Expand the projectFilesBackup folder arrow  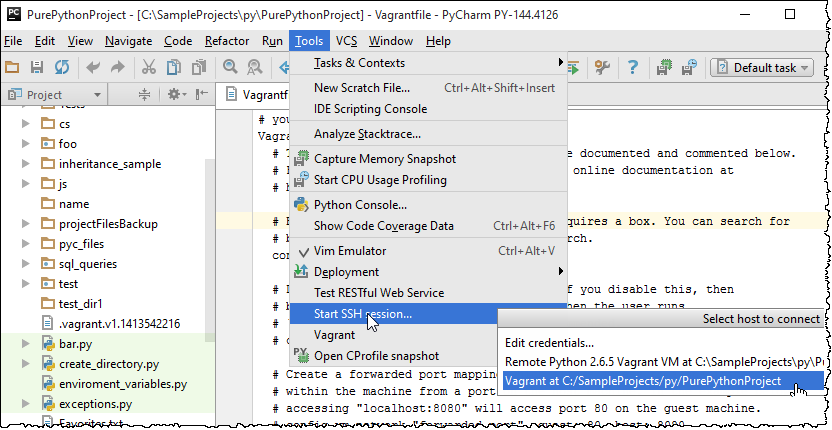(25, 224)
